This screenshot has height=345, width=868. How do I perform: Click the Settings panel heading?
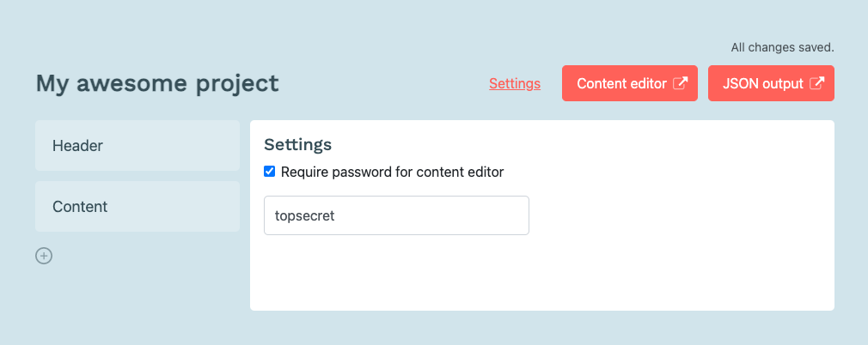click(x=298, y=144)
